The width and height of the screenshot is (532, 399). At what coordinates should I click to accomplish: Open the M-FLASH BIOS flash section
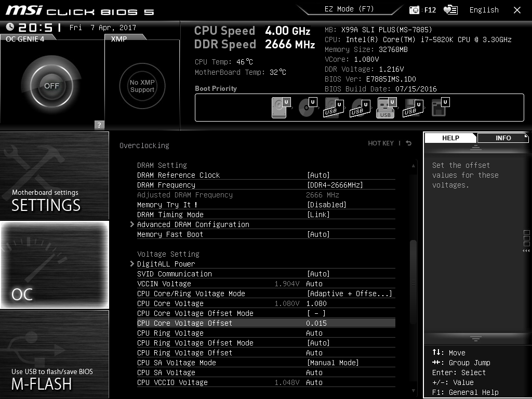pos(54,354)
